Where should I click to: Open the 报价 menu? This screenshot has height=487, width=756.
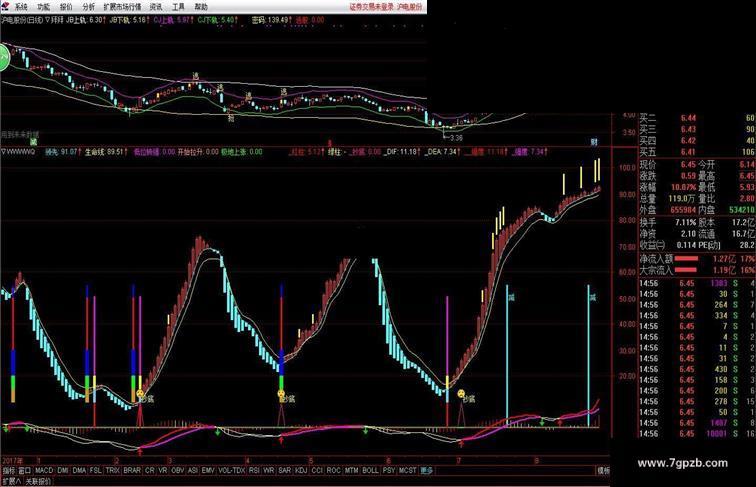[x=66, y=7]
